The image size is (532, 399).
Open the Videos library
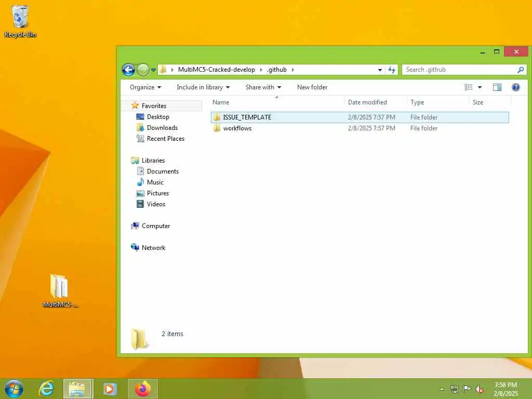(156, 204)
